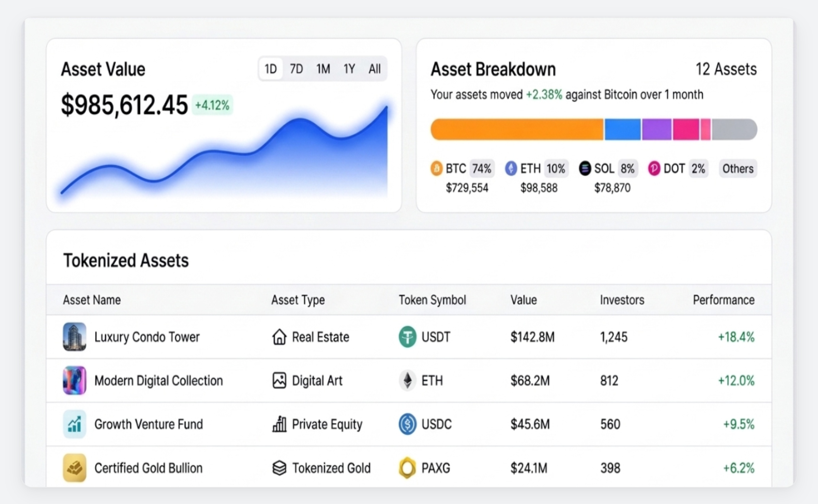
Task: Click the $729,554 BTC amount
Action: pos(467,188)
